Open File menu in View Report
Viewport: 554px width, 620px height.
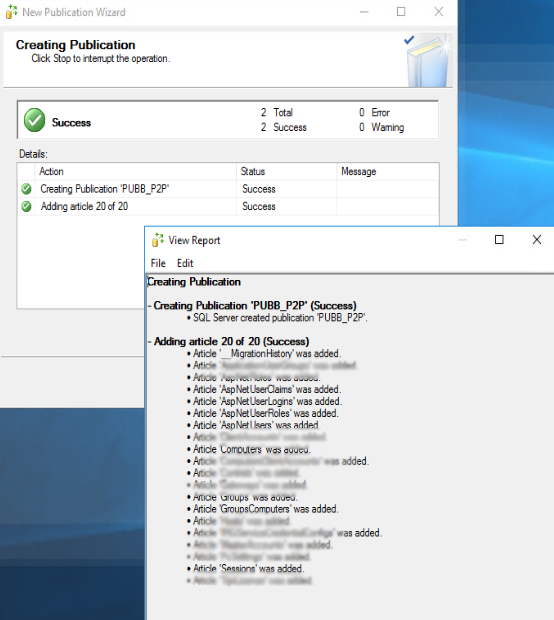click(158, 263)
